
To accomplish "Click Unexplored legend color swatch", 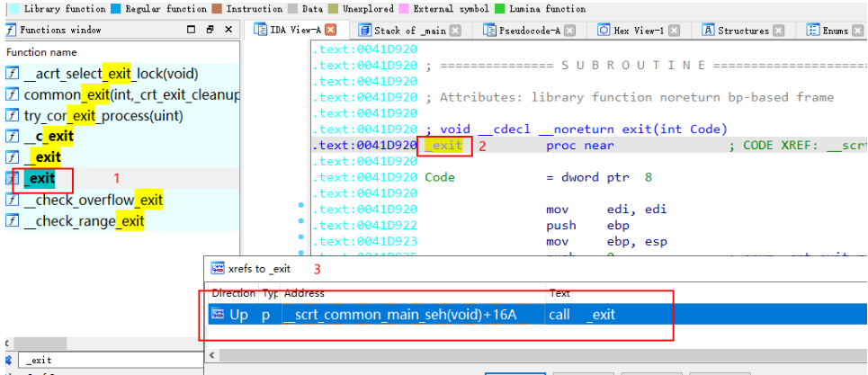I will coord(333,9).
